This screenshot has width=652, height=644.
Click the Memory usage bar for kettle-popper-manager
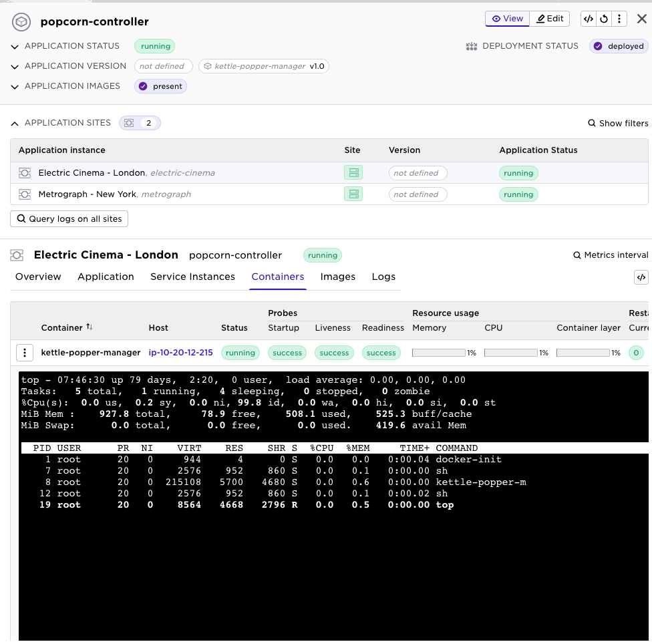tap(438, 353)
